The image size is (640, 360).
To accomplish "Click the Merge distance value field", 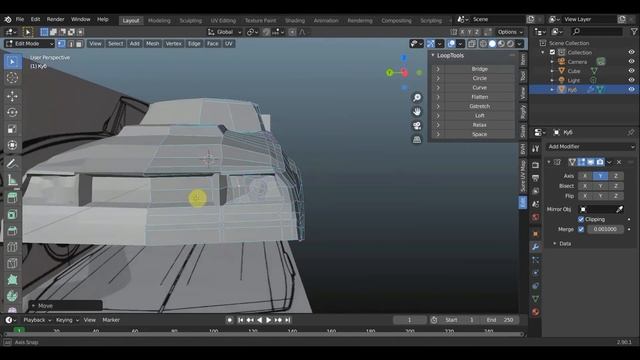I will coord(605,229).
